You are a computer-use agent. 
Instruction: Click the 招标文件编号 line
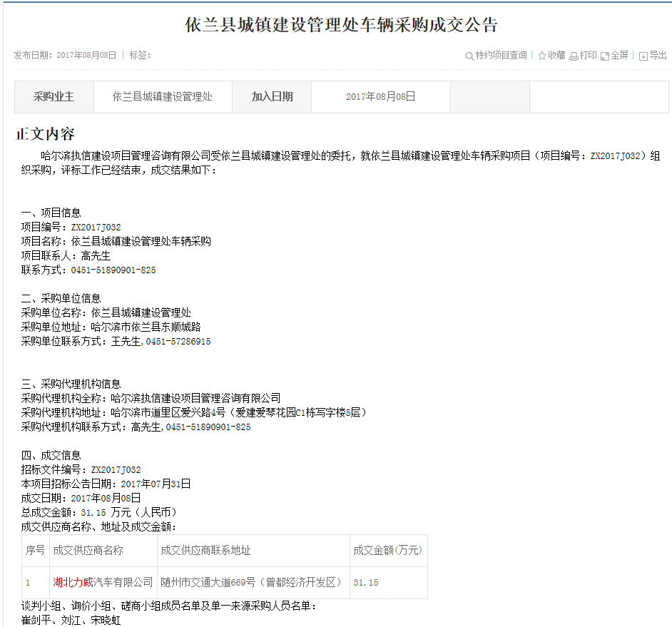coord(81,469)
